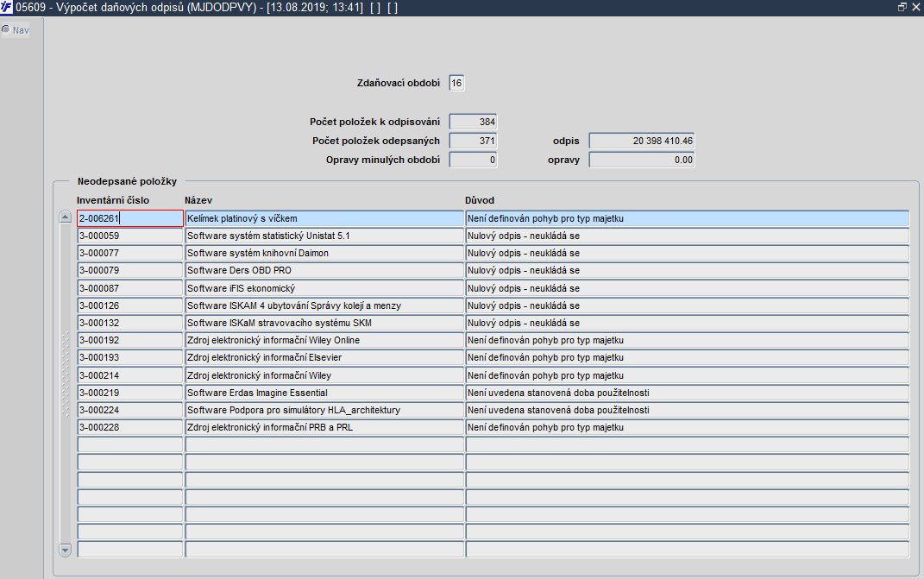Viewport: 924px width, 579px height.
Task: Select row Kelímek platinový s víčkem
Action: pos(324,218)
